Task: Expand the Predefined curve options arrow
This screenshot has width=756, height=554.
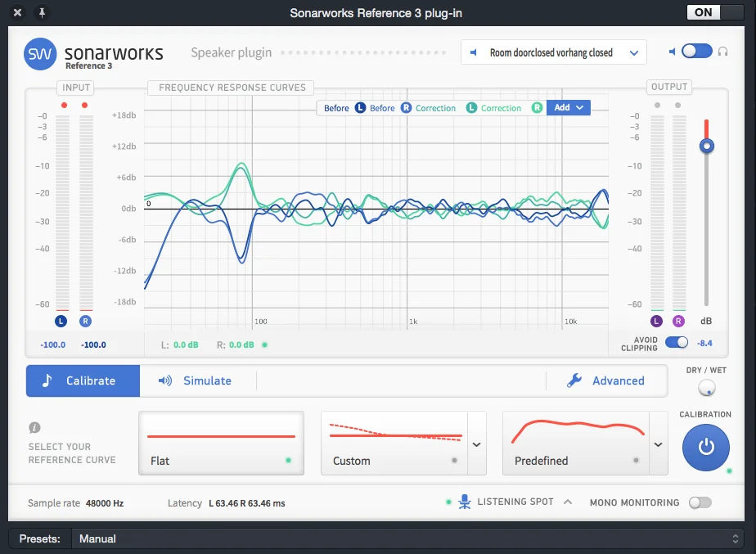Action: [658, 444]
